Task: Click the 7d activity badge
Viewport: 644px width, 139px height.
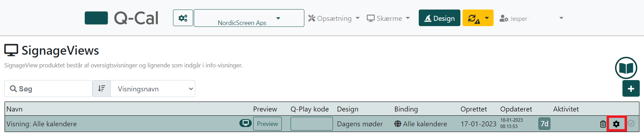Action: click(x=544, y=124)
